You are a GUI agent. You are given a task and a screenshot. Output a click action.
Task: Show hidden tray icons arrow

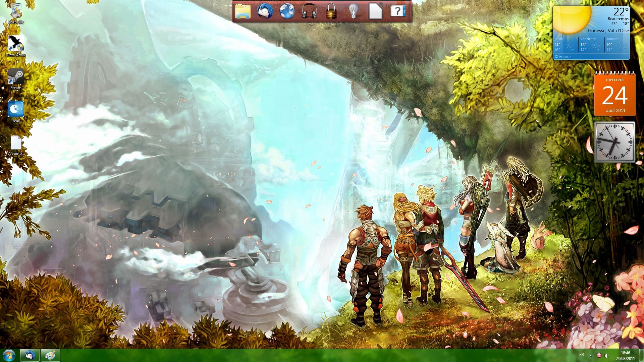click(591, 355)
